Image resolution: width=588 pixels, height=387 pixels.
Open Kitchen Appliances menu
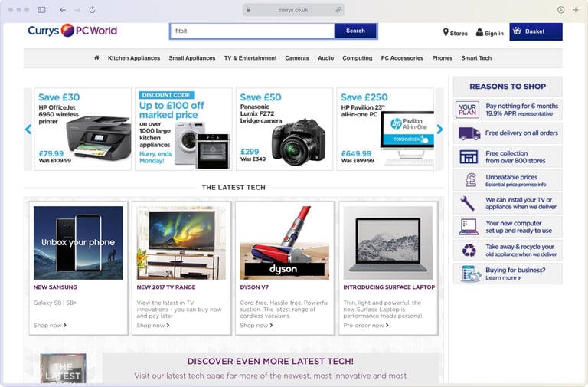(134, 58)
